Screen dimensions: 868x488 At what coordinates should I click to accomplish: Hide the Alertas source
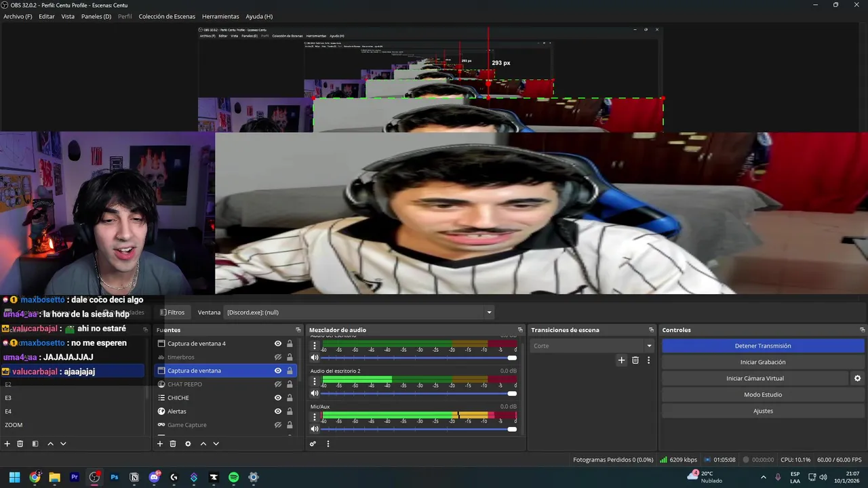click(278, 411)
